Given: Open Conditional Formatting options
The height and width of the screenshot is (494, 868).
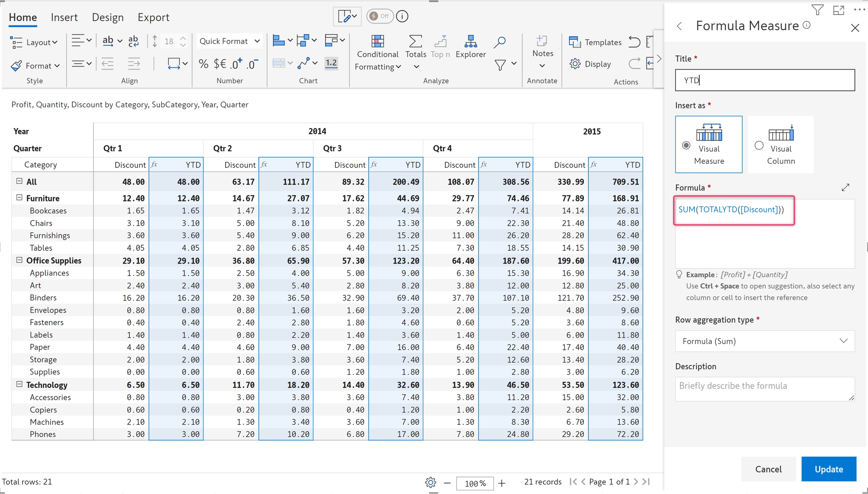Looking at the screenshot, I should tap(377, 53).
